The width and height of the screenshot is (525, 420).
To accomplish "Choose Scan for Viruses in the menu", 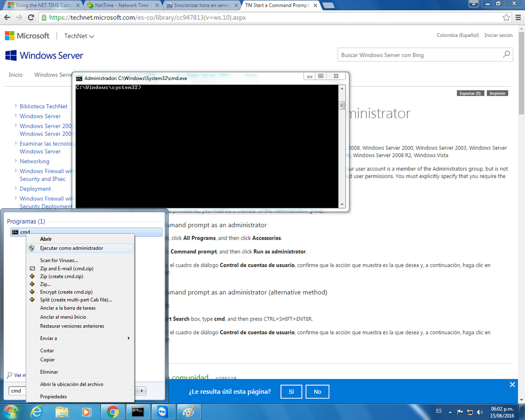I will click(59, 260).
